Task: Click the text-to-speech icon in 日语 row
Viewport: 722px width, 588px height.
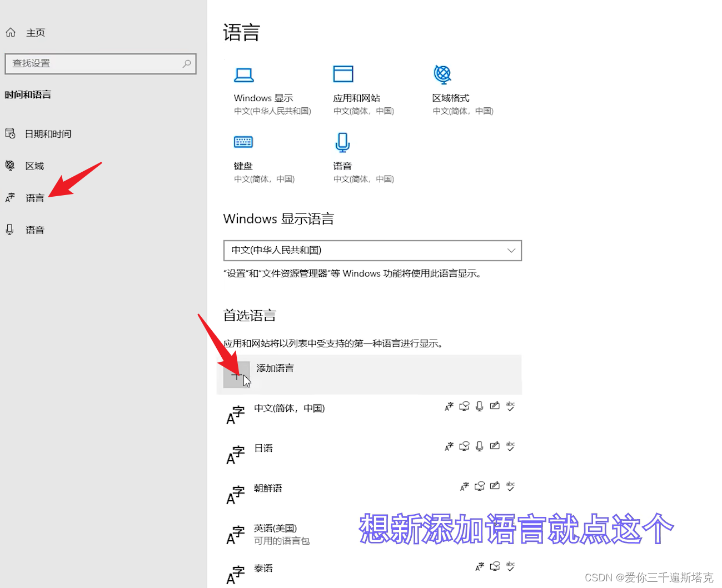Action: tap(464, 446)
